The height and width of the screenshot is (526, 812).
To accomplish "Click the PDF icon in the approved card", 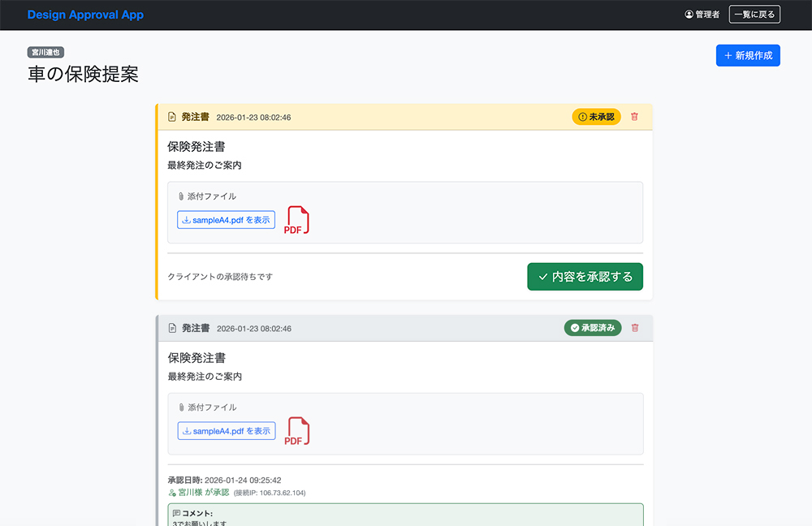I will [x=296, y=430].
